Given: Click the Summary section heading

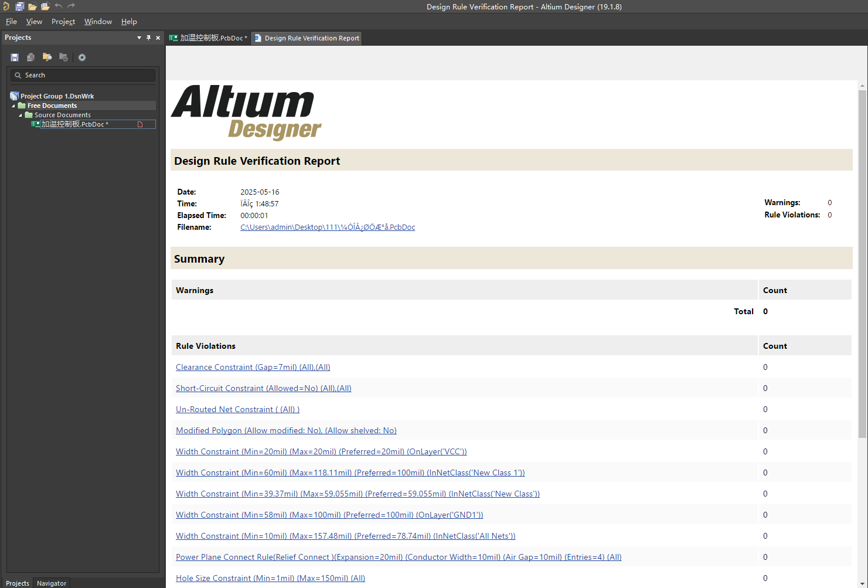Looking at the screenshot, I should coord(199,259).
